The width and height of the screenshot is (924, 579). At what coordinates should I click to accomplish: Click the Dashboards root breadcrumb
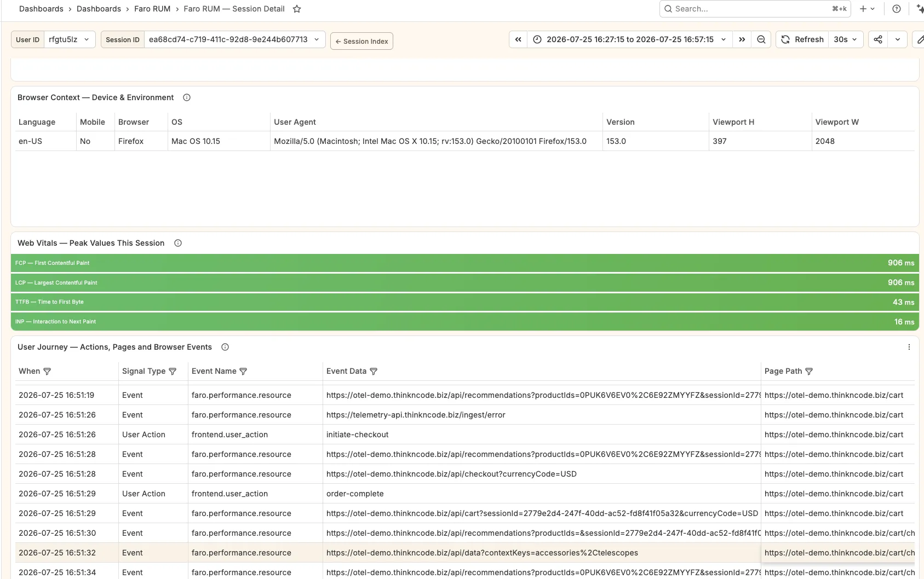[41, 9]
